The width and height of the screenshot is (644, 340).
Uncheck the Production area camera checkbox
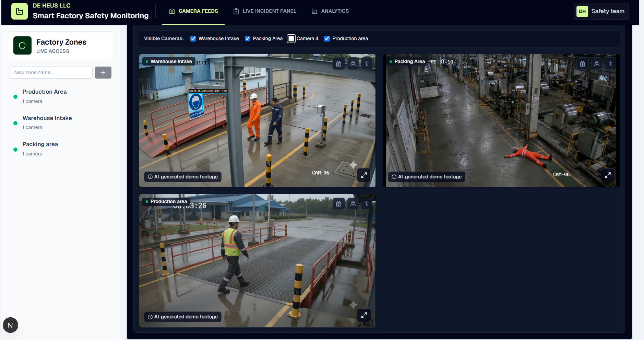coord(327,38)
